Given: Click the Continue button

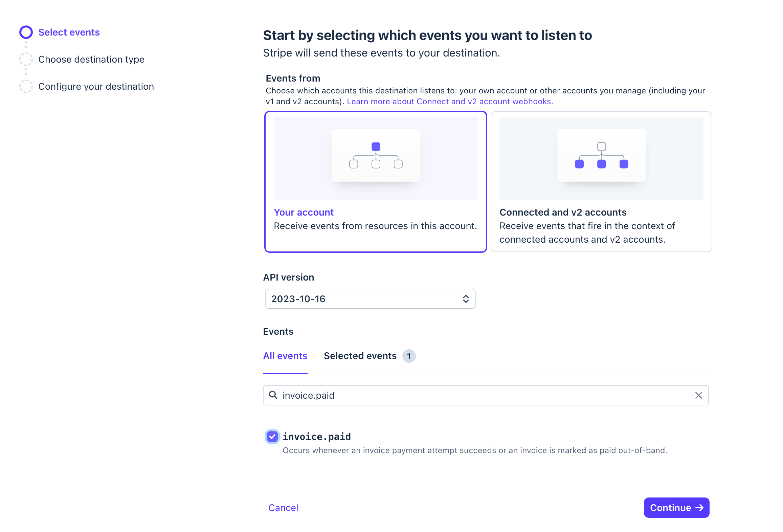Looking at the screenshot, I should [x=676, y=508].
